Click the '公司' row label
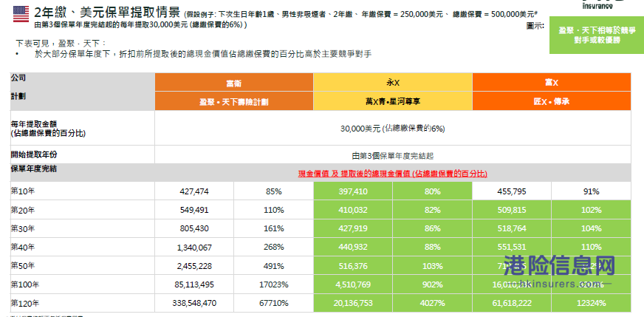Image resolution: width=644 pixels, height=317 pixels. pyautogui.click(x=18, y=78)
